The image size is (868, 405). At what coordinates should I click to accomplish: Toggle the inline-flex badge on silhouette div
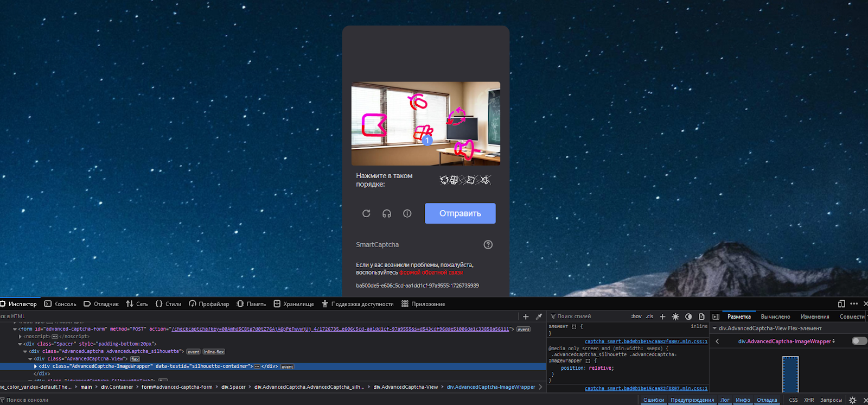(x=214, y=352)
